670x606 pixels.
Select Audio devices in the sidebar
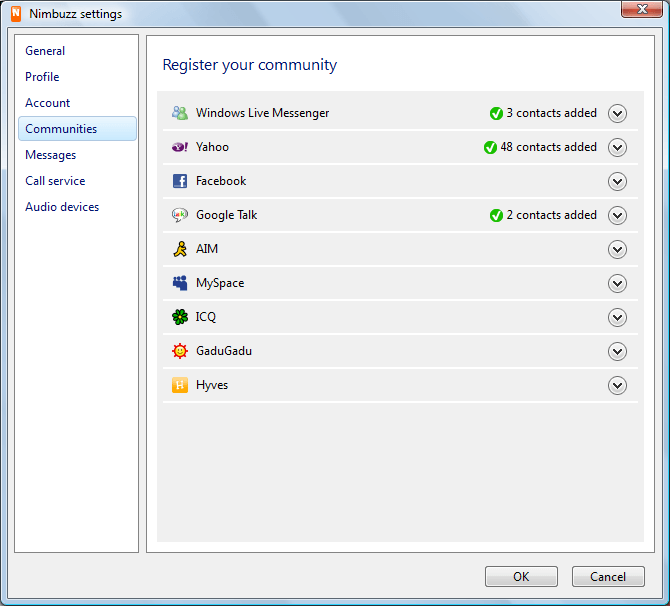click(62, 207)
